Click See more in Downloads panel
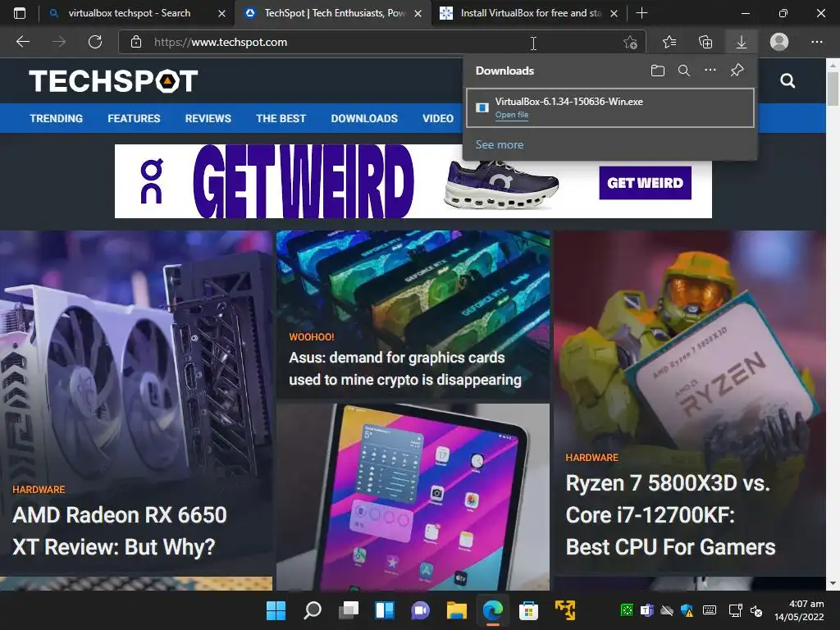 click(500, 144)
